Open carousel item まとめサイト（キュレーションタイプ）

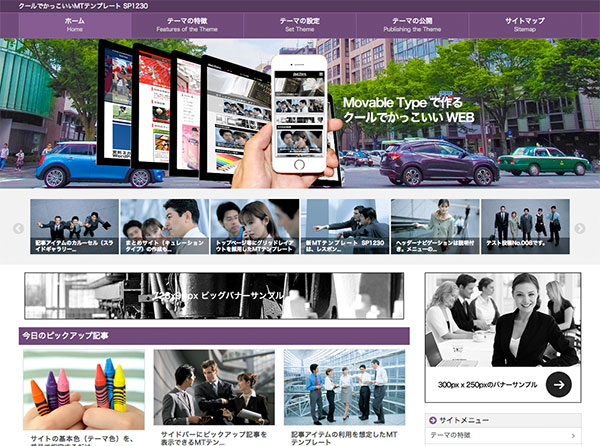point(165,226)
